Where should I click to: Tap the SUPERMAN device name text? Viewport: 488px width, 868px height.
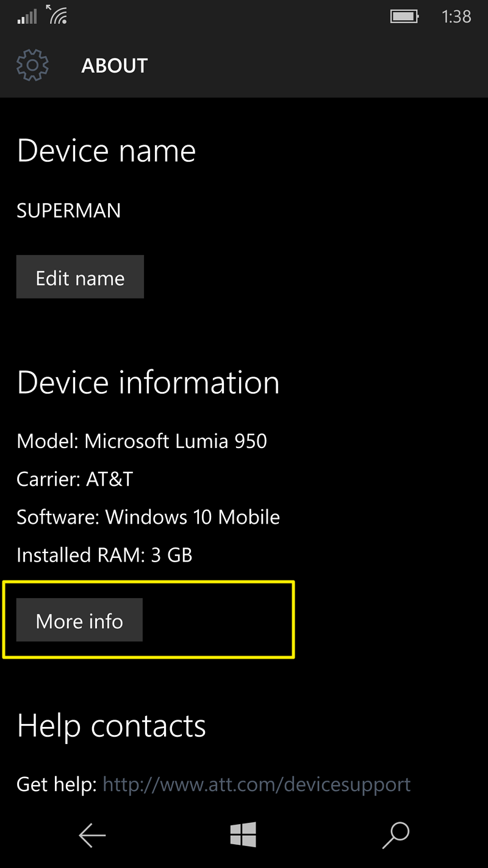point(68,210)
